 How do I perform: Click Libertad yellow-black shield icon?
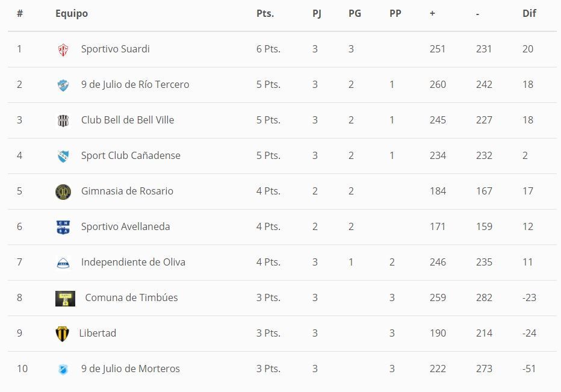[x=62, y=334]
